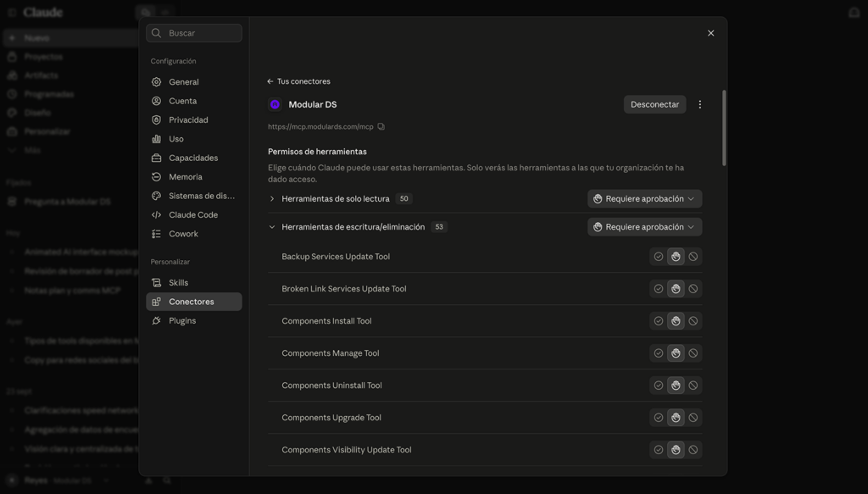Image resolution: width=868 pixels, height=494 pixels.
Task: Always allow Backup Services Update Tool
Action: (x=658, y=257)
